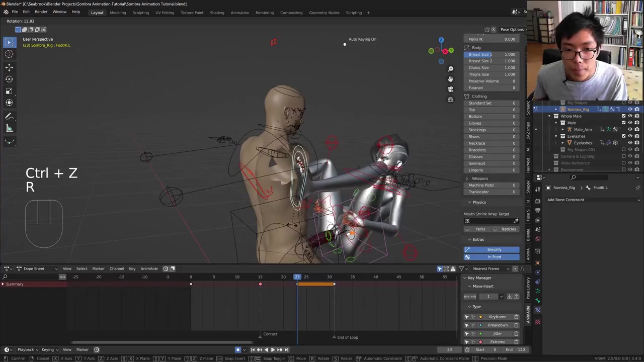The width and height of the screenshot is (644, 362).
Task: Open the Animation workspace tab
Action: point(239,13)
